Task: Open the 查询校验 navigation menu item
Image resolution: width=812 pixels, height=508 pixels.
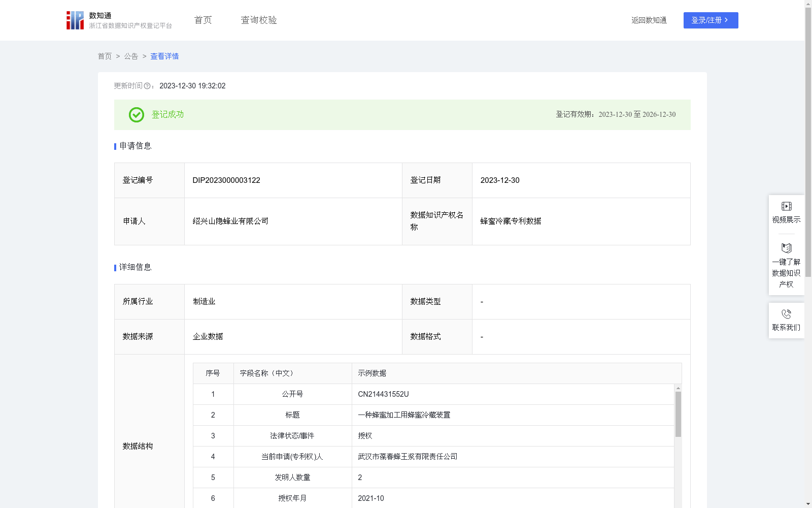Action: 259,20
